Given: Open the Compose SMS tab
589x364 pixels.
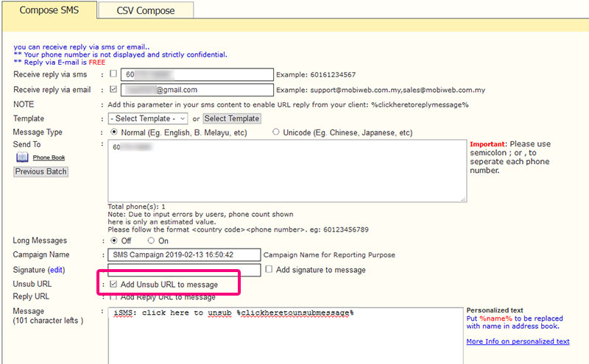Looking at the screenshot, I should point(48,10).
